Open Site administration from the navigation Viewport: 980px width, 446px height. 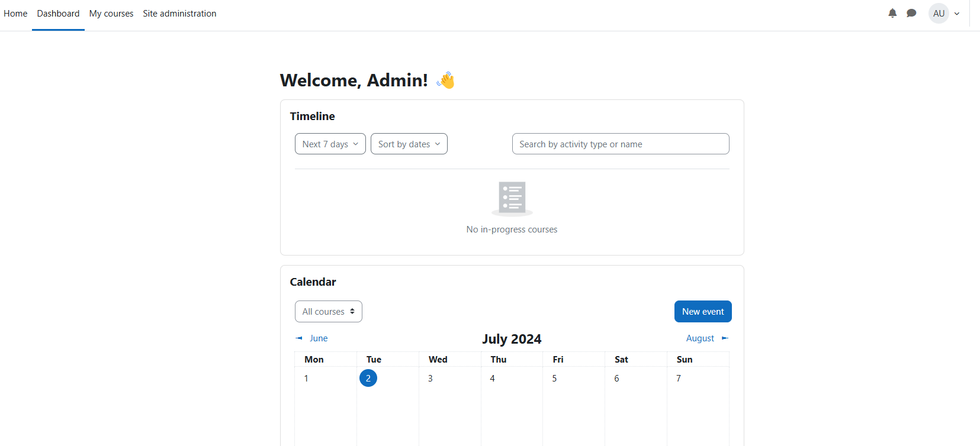(179, 14)
